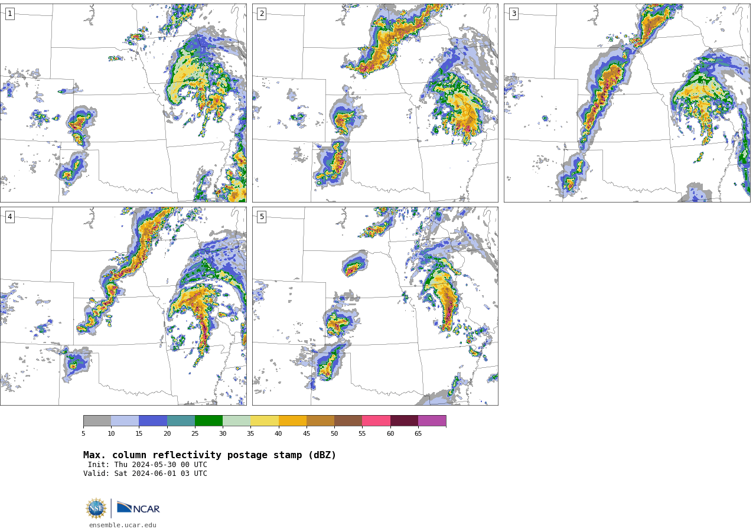Screen dimensions: 756x532
Task: Click 'Valid: Sat 2024-06-01 03 UTC' text
Action: (x=145, y=474)
